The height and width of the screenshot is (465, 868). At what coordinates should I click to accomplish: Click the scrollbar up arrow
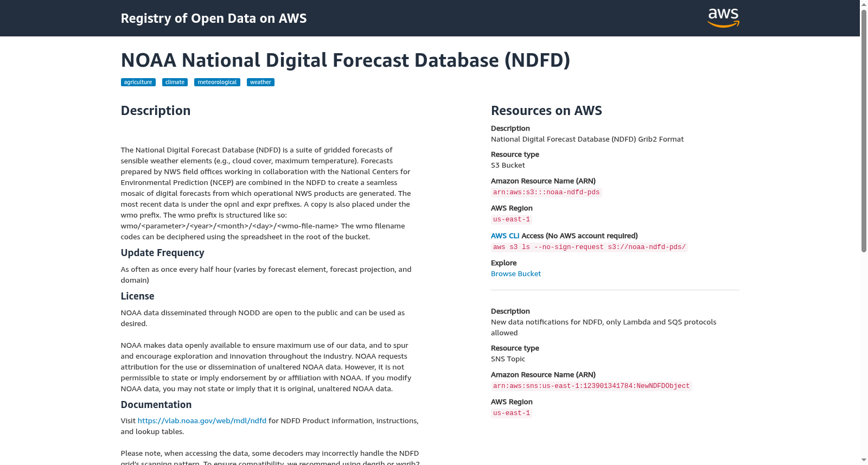[864, 4]
